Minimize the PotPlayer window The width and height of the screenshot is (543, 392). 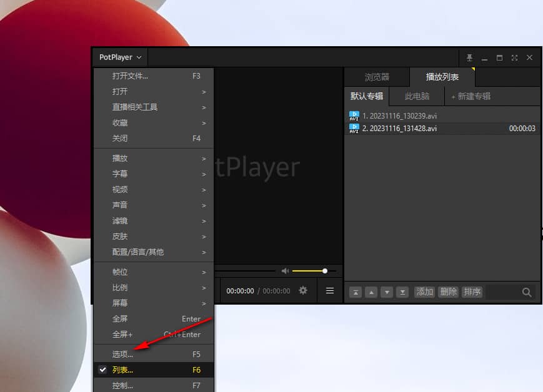484,58
